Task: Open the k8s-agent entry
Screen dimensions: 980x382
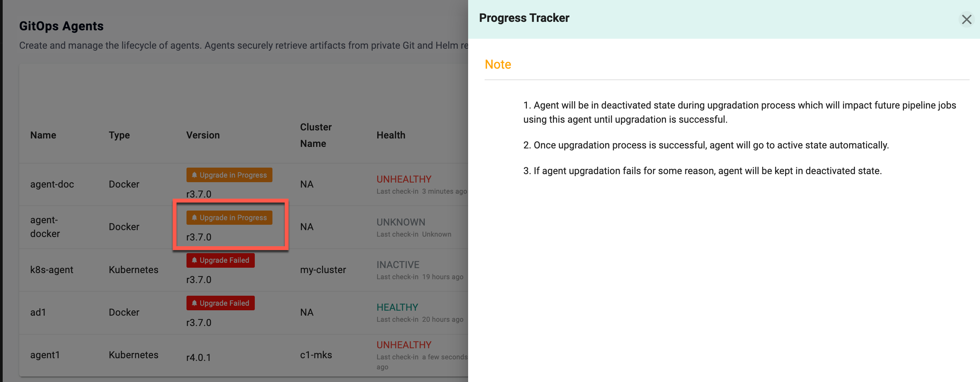Action: click(x=52, y=270)
